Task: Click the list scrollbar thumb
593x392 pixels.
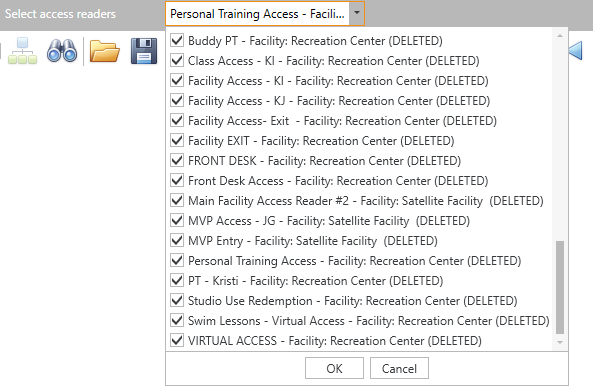Action: point(560,287)
